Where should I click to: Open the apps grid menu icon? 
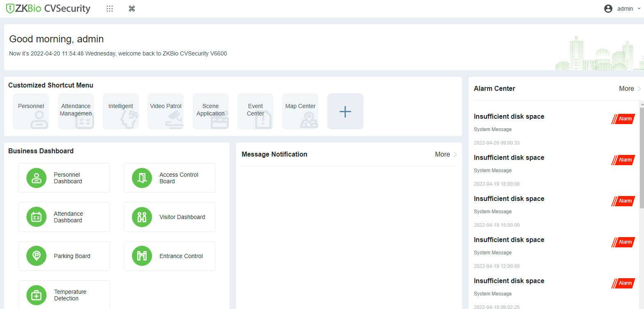[110, 9]
